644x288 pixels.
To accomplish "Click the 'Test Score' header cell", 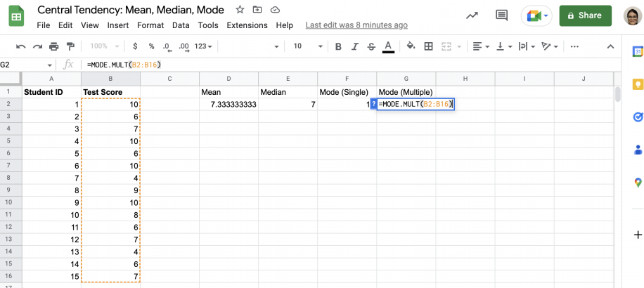I will [111, 92].
